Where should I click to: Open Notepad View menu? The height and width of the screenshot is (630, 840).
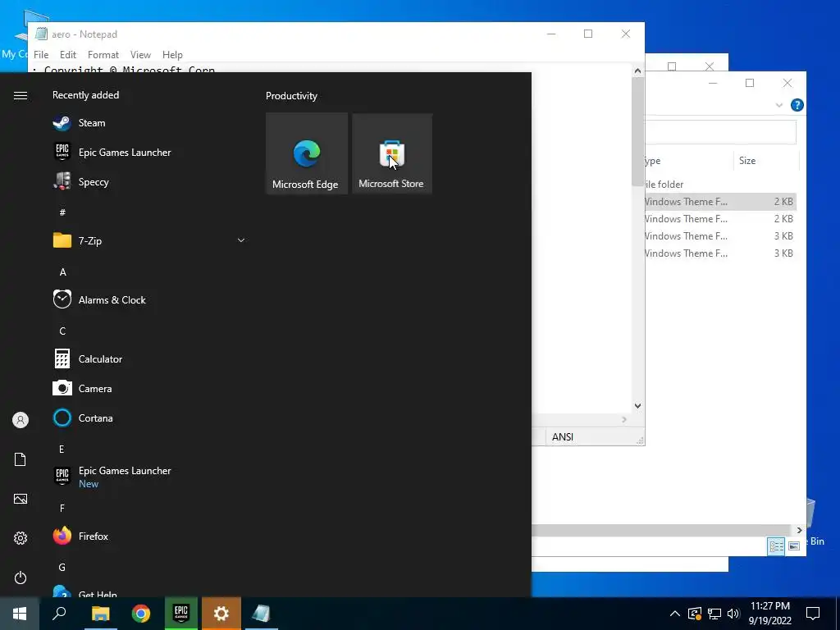coord(140,55)
